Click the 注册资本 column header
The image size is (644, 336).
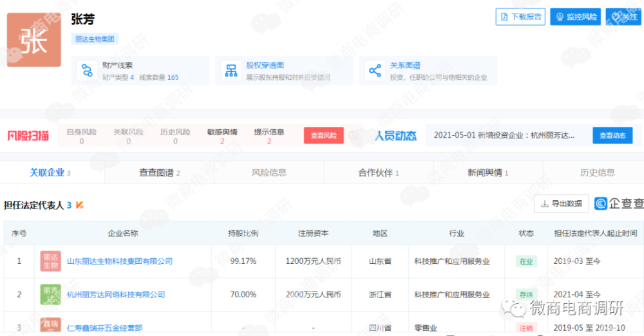(313, 233)
